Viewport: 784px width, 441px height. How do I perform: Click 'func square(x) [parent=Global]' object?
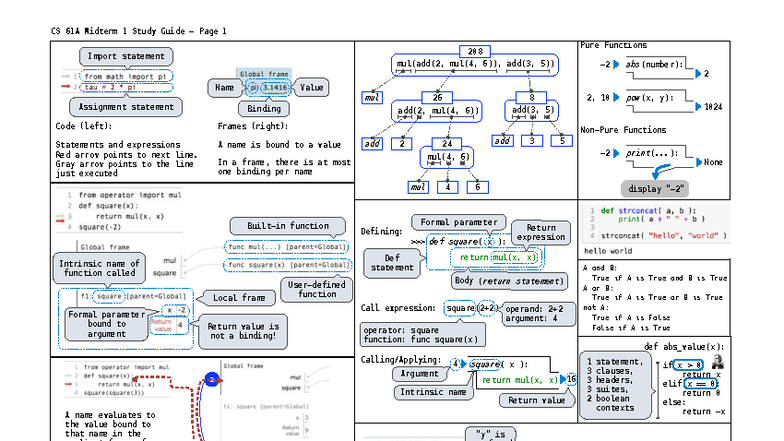[x=288, y=264]
